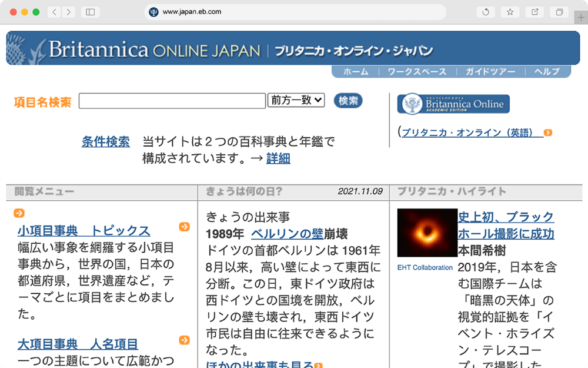The width and height of the screenshot is (588, 368).
Task: Open the ベルリンの壁 link
Action: [287, 234]
